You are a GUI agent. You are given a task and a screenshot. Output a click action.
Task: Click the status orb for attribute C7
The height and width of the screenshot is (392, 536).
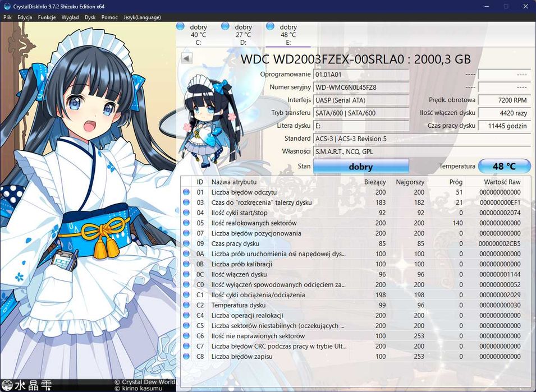coord(186,345)
